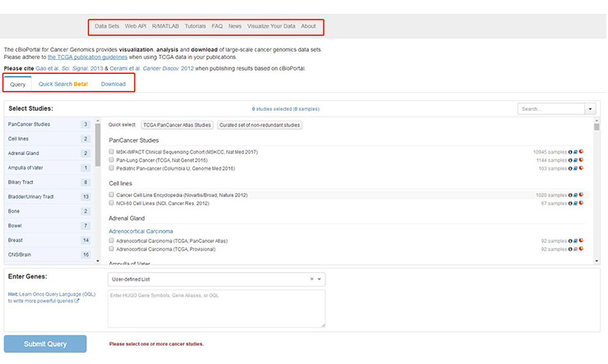The height and width of the screenshot is (364, 608).
Task: Open publication icon for Pediatric Pan-cancer study
Action: (x=575, y=168)
